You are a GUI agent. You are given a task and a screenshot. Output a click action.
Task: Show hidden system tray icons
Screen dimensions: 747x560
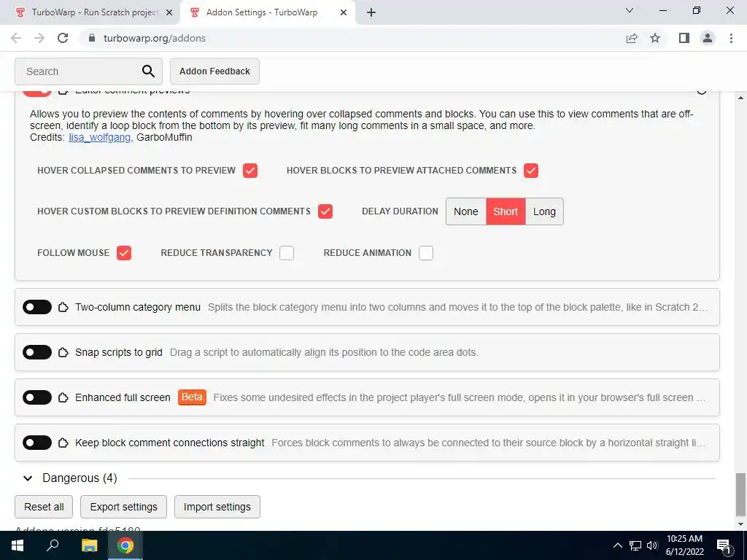coord(617,545)
